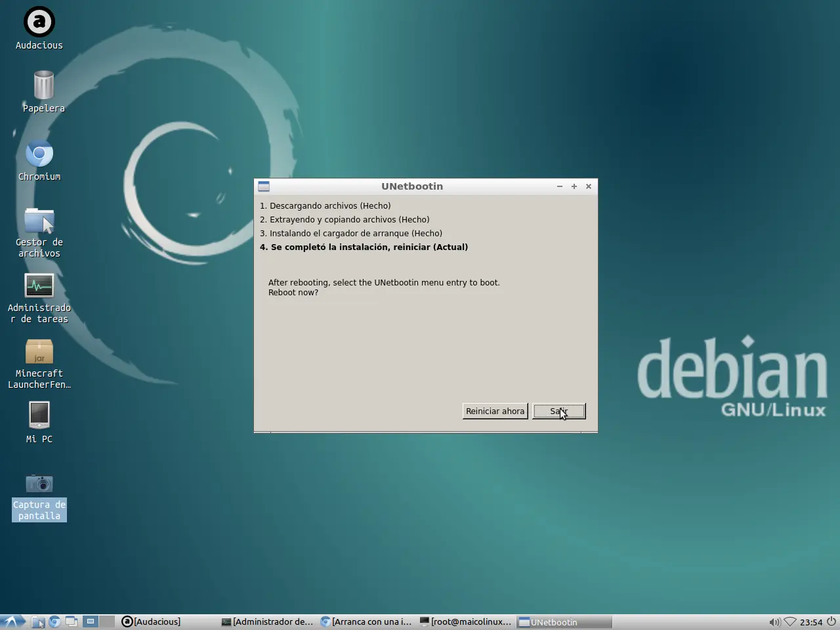
Task: Open the volume control tray icon
Action: tap(774, 622)
